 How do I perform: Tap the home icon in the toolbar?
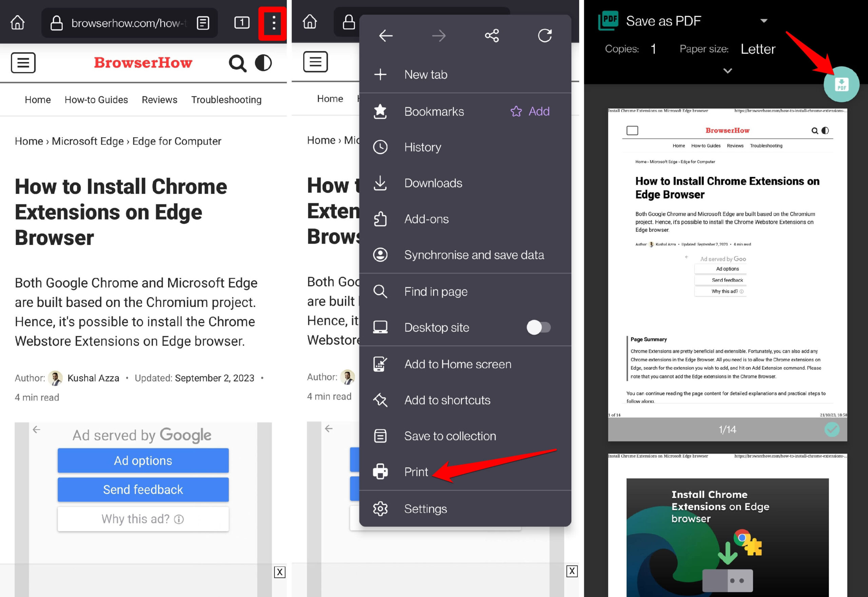tap(17, 22)
